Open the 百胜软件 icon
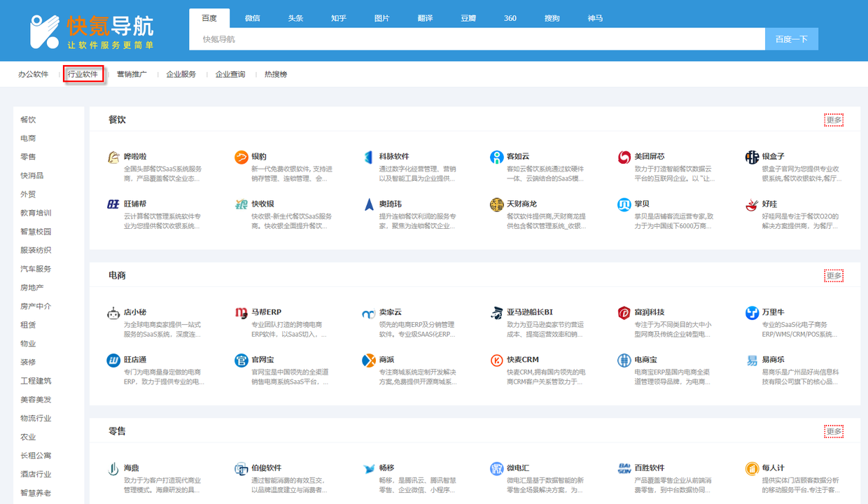 624,469
